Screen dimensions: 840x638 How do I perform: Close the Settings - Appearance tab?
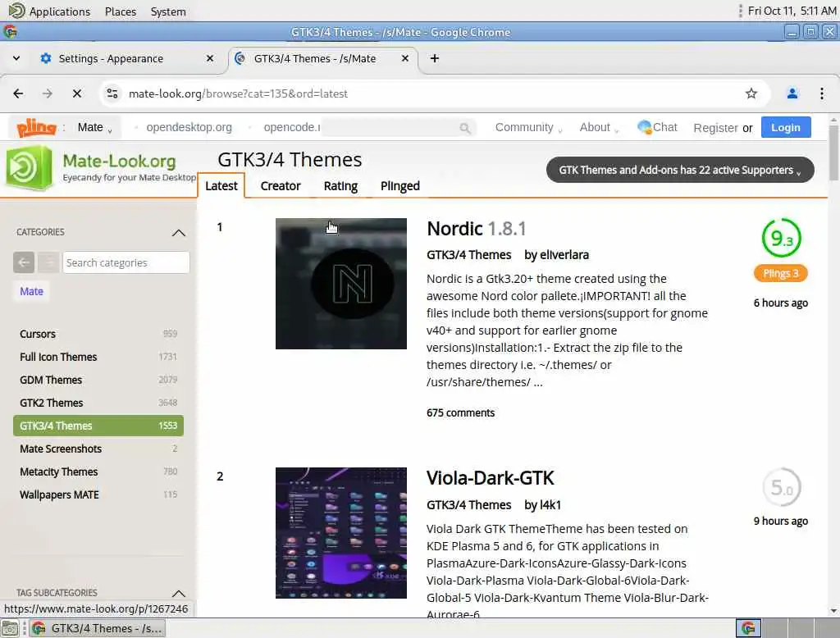[210, 58]
